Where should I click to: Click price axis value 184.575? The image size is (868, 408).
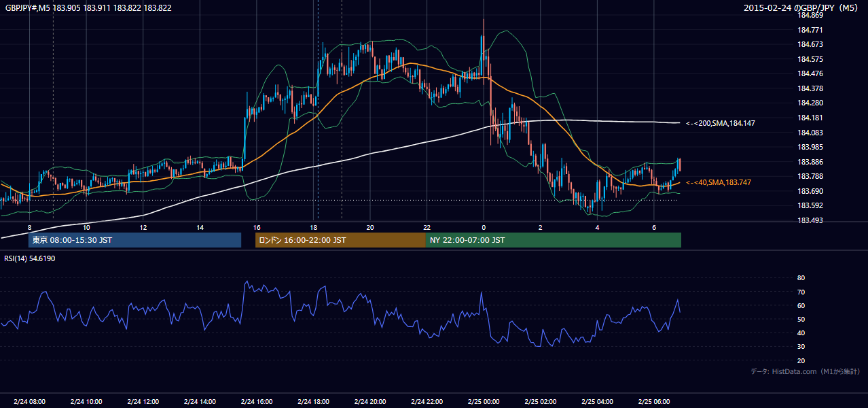click(810, 59)
